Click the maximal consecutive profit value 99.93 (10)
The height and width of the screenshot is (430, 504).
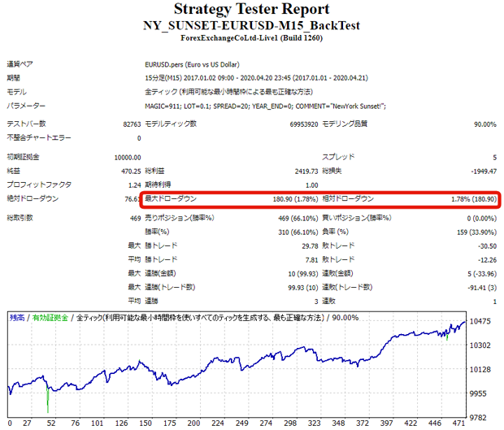tap(302, 288)
